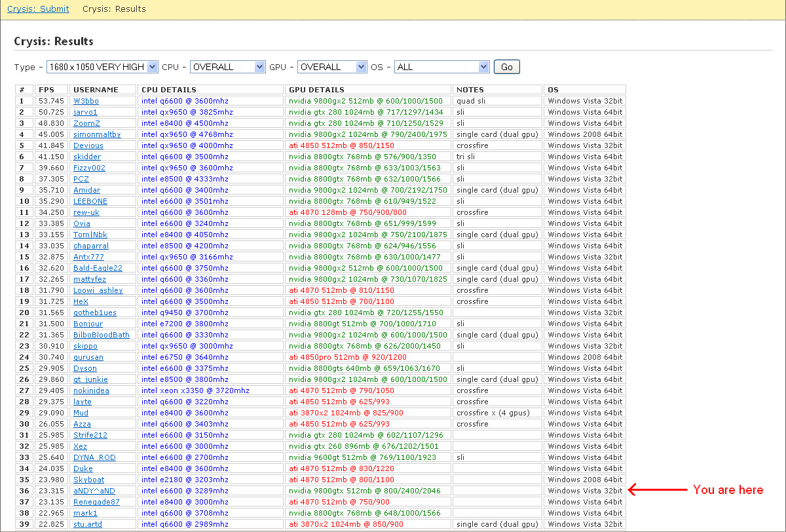This screenshot has height=532, width=786.
Task: Click the gotheb1ues username link
Action: [95, 313]
